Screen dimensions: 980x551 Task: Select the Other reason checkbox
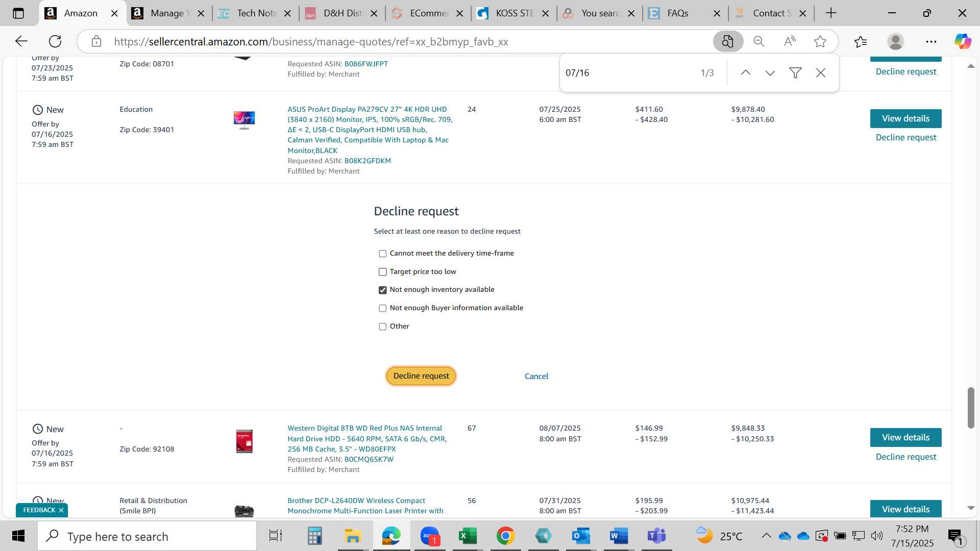382,327
